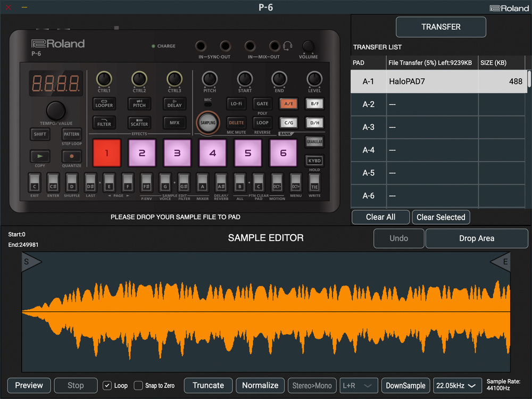Screen dimensions: 532x399
Task: Turn on the FILTER effect button
Action: click(x=104, y=123)
